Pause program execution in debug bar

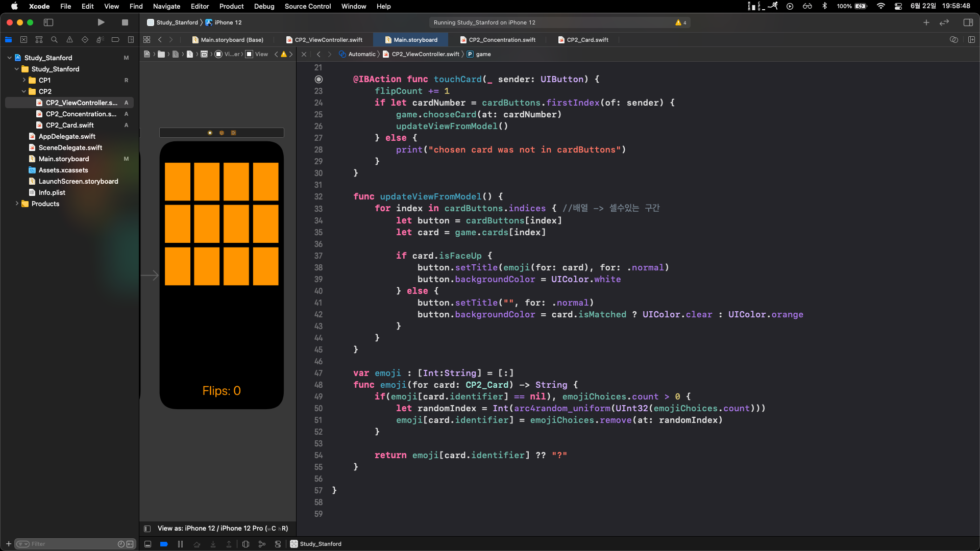click(x=180, y=544)
